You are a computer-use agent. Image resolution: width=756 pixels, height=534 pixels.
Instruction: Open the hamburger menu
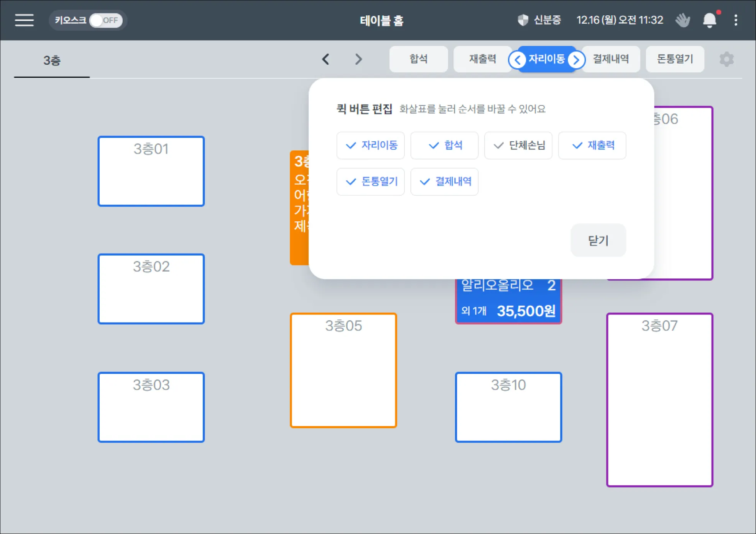(24, 20)
